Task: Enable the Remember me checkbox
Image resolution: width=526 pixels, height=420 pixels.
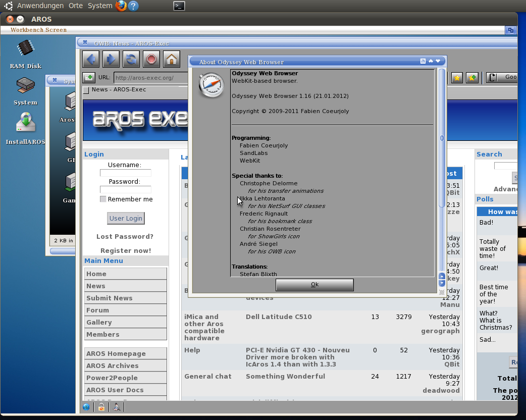Action: click(x=103, y=199)
